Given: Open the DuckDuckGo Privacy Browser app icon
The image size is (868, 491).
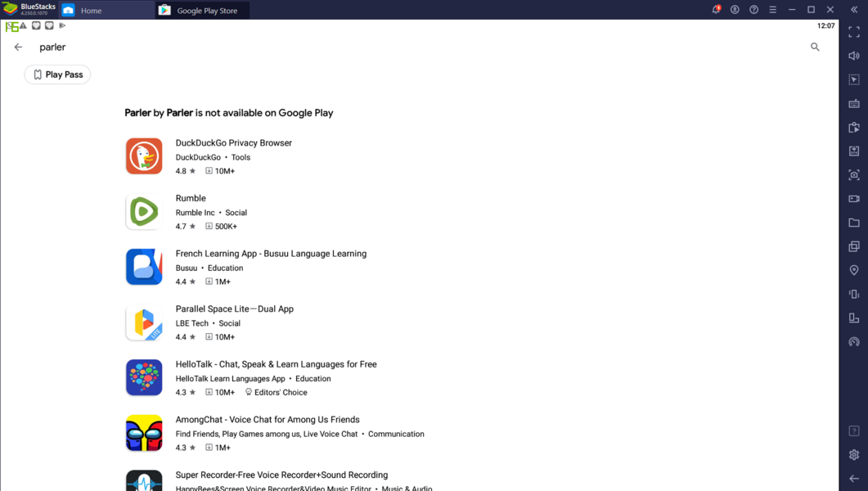Looking at the screenshot, I should tap(144, 156).
